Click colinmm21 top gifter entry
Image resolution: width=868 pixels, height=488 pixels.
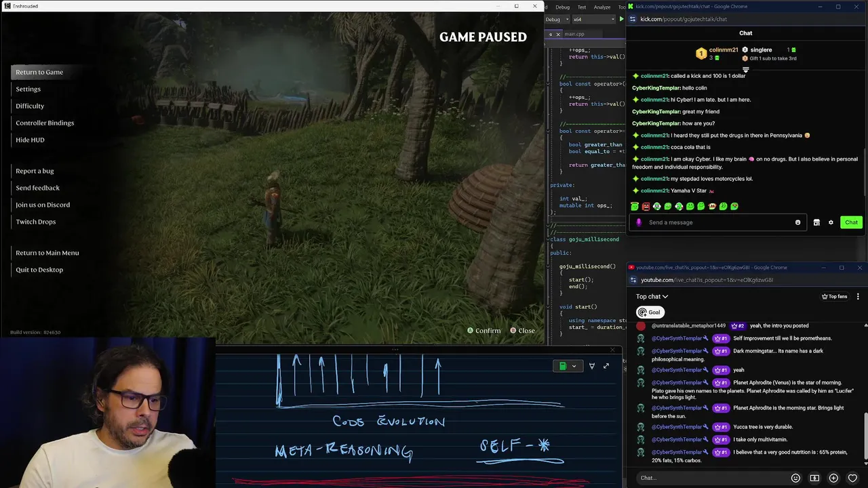coord(718,54)
